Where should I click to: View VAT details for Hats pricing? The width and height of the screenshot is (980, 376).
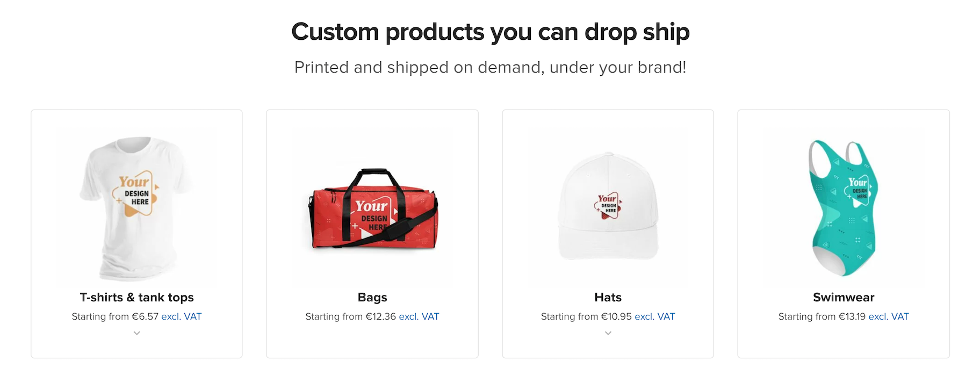pyautogui.click(x=654, y=316)
